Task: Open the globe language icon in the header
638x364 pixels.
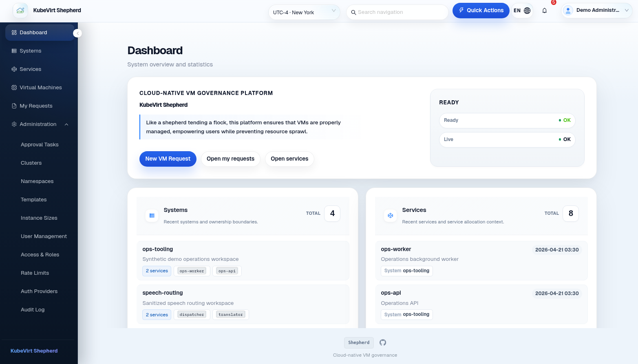Action: [527, 10]
